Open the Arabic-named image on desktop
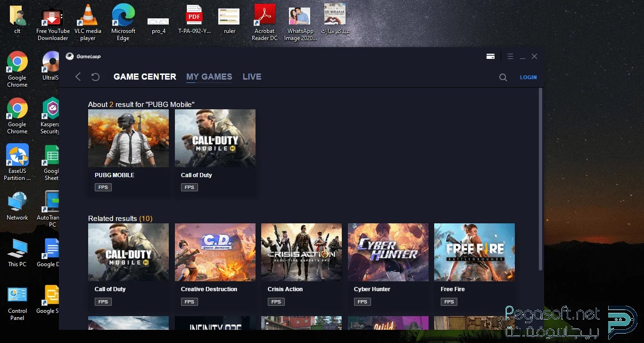644x343 pixels. (335, 20)
